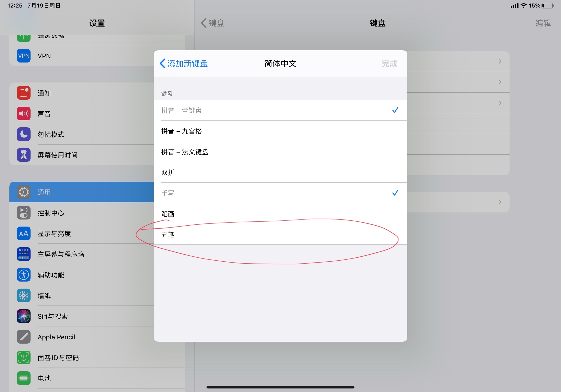Tap the 键盘 back chevron
561x392 pixels.
tap(204, 23)
